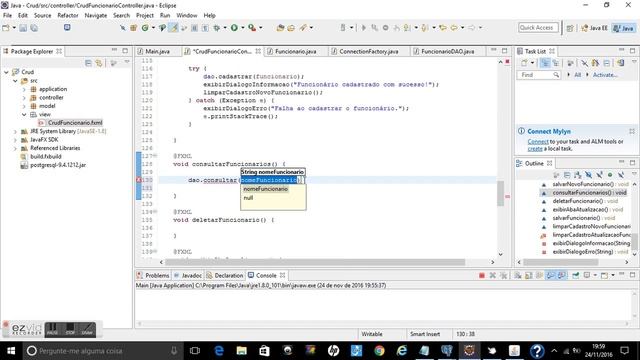This screenshot has height=360, width=640.
Task: Expand the controller package
Action: coord(24,98)
